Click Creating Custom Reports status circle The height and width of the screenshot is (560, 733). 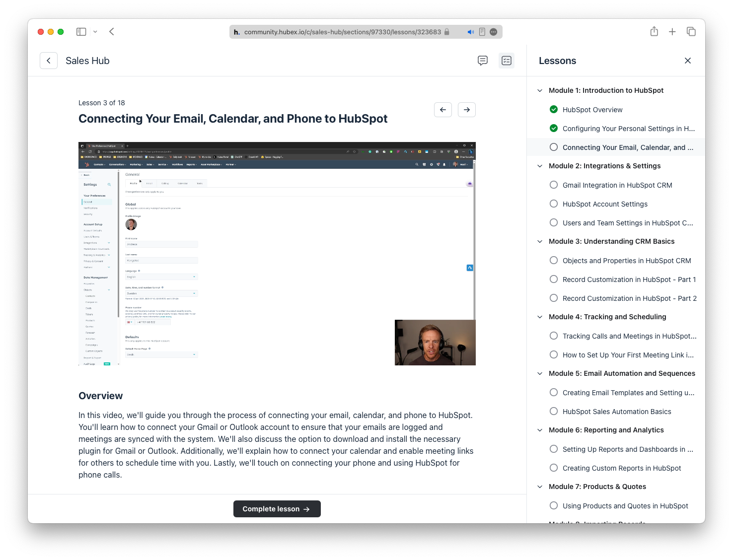point(554,468)
